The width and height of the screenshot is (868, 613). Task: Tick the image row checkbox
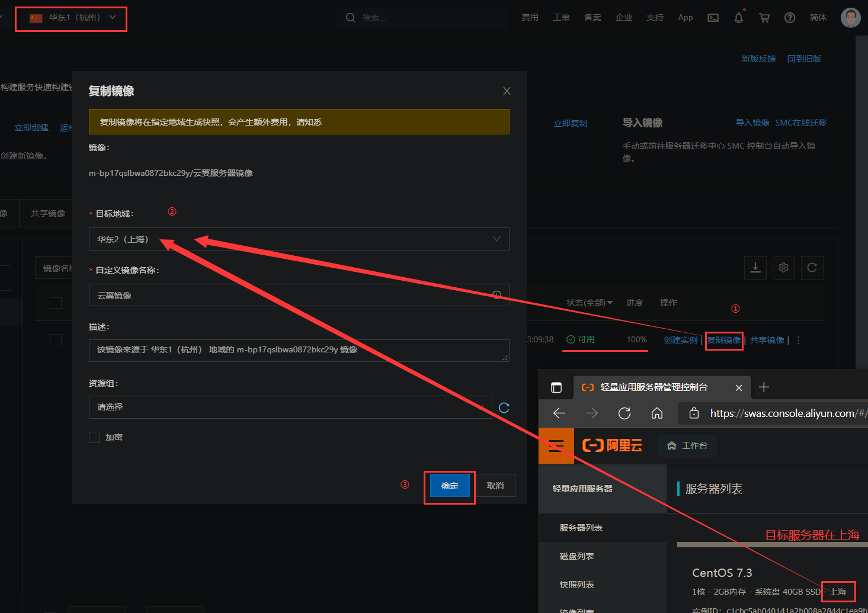click(x=56, y=339)
